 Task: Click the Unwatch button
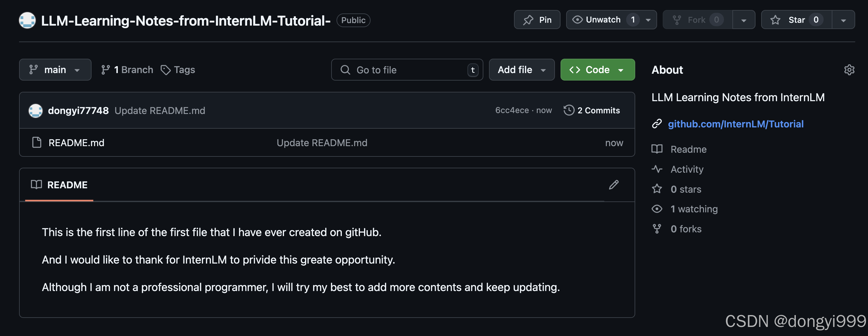coord(611,20)
